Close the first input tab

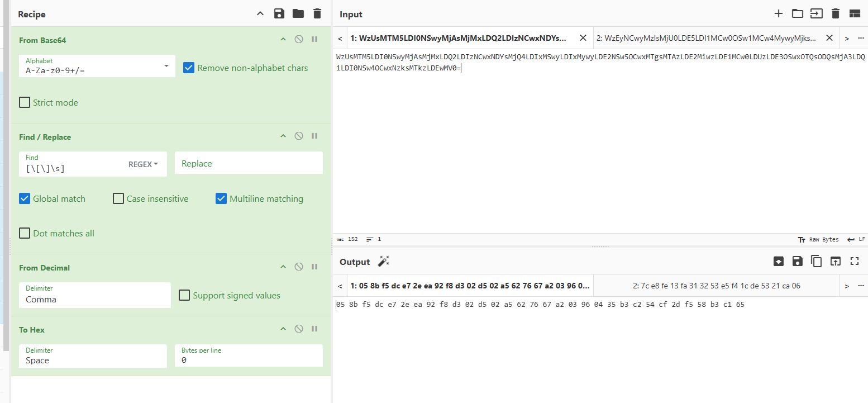click(583, 38)
